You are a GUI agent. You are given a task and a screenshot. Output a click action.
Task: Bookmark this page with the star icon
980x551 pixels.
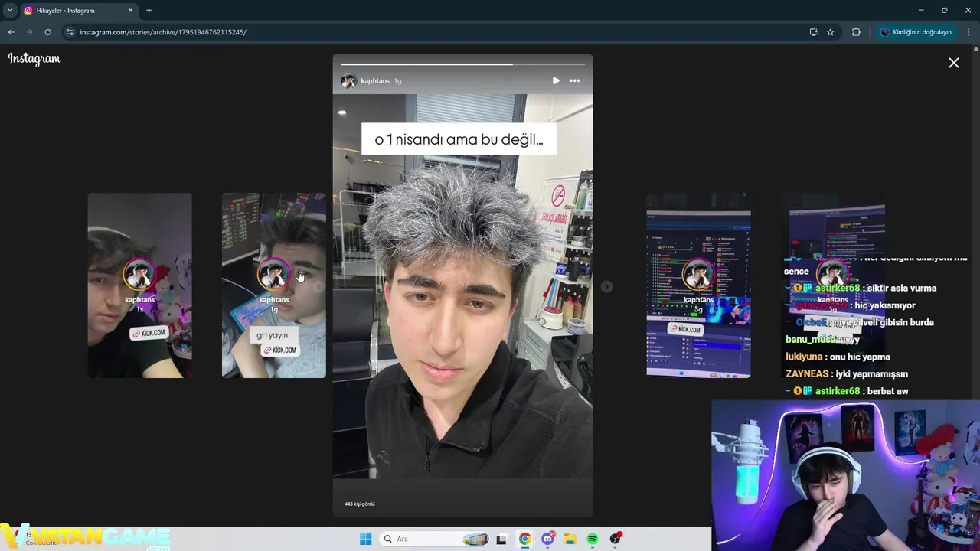(830, 32)
